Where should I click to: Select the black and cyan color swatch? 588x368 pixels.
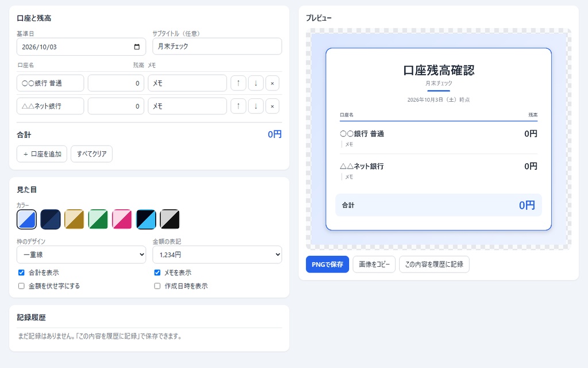(x=146, y=219)
